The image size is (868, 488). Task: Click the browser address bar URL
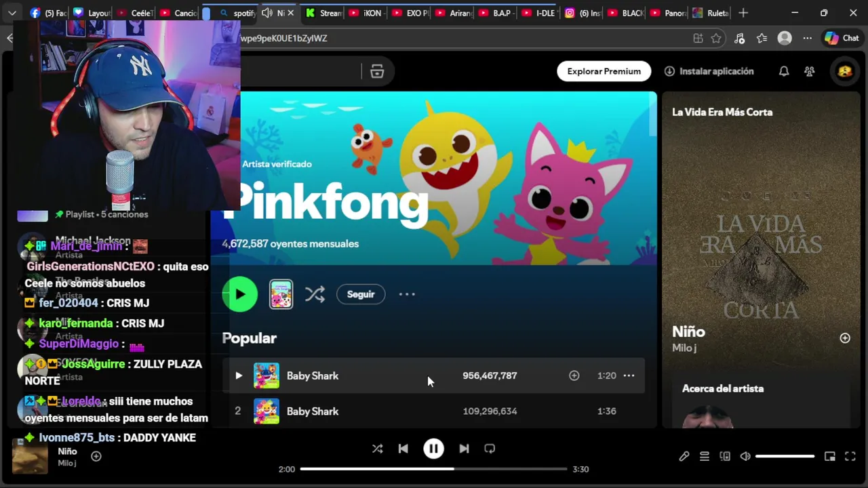tap(284, 38)
